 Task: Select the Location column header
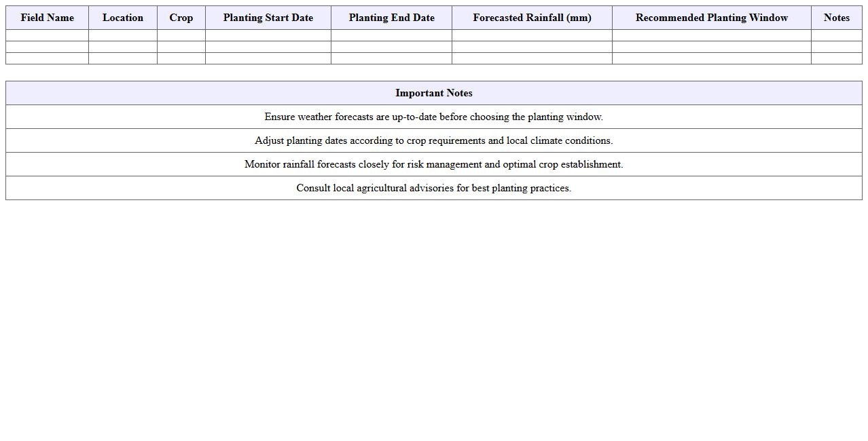point(123,18)
